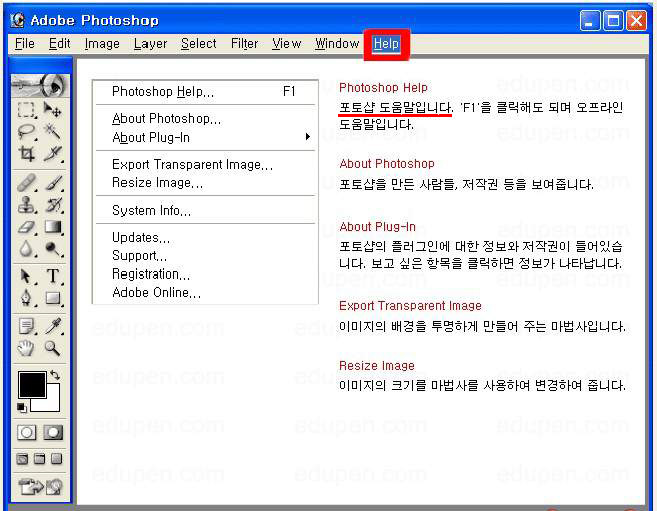Pick the Clone Stamp tool
This screenshot has height=511, width=657.
(x=27, y=205)
